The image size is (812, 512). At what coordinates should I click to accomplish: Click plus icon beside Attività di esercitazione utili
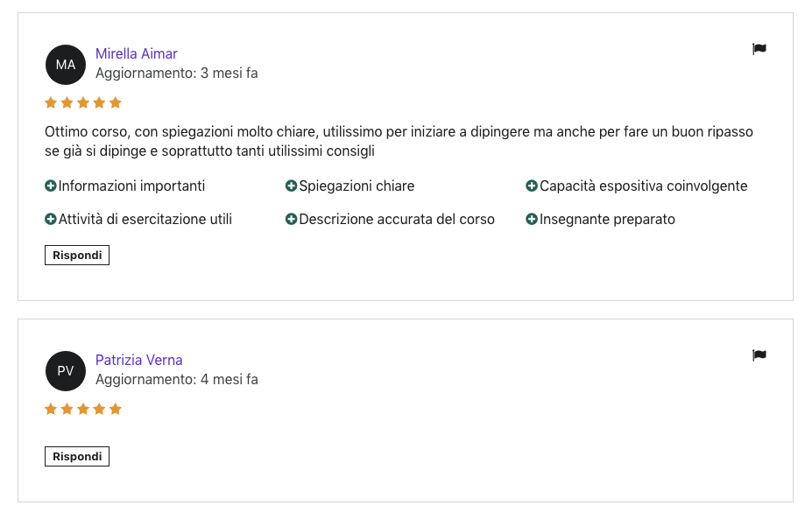tap(51, 220)
